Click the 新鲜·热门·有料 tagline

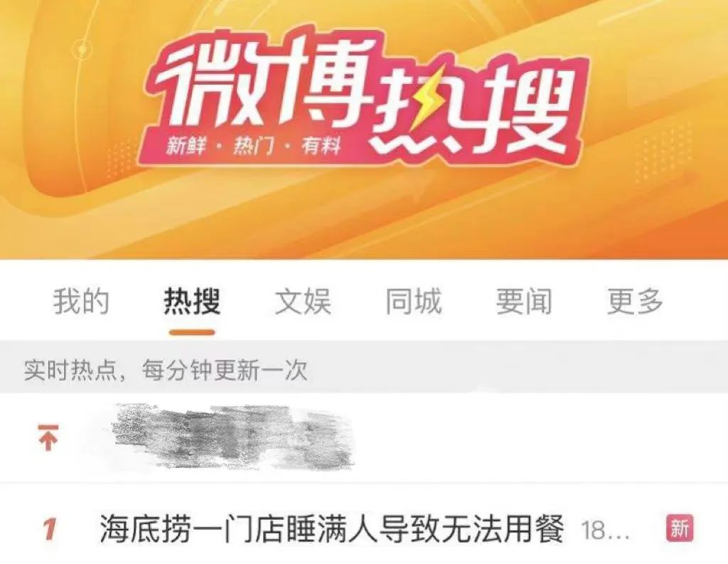[x=254, y=147]
